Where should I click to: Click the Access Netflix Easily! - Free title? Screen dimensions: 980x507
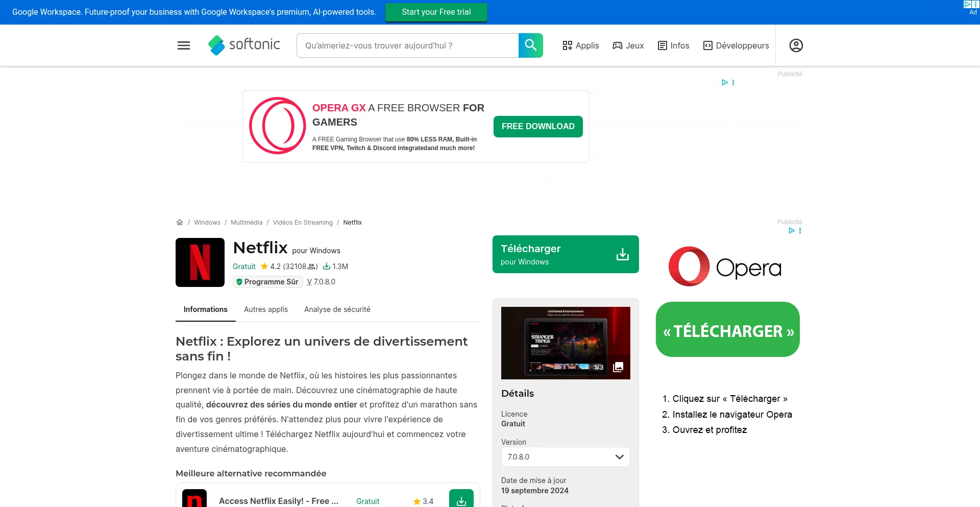coord(279,501)
